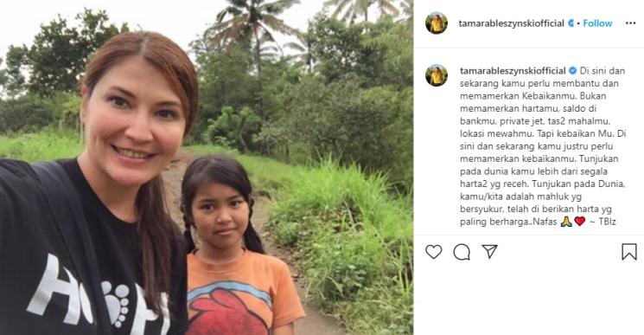Open comments with the speech bubble icon
Screen dimensions: 644x335
coord(462,252)
